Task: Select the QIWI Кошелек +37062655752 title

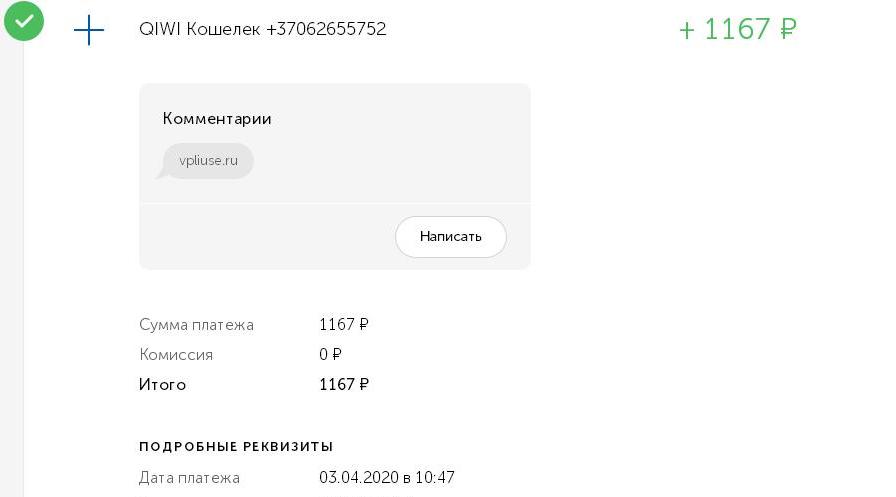Action: pos(263,29)
